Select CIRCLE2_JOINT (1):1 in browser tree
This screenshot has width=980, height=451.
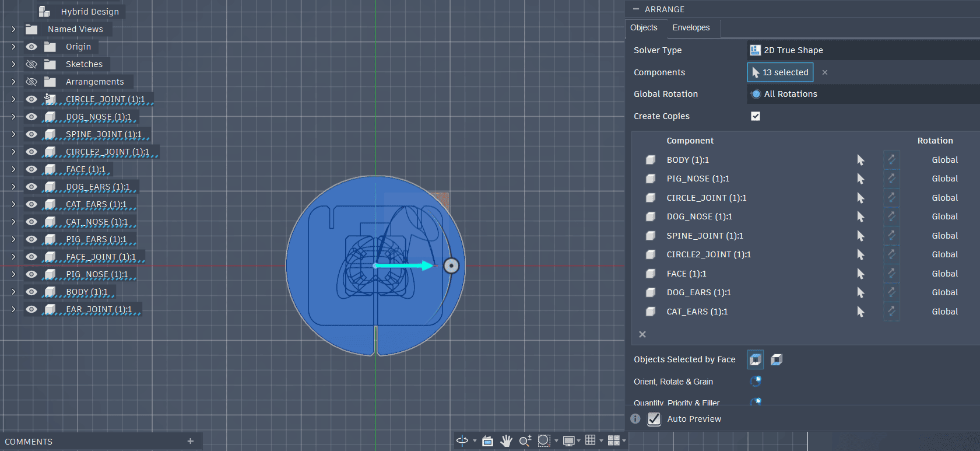point(107,152)
